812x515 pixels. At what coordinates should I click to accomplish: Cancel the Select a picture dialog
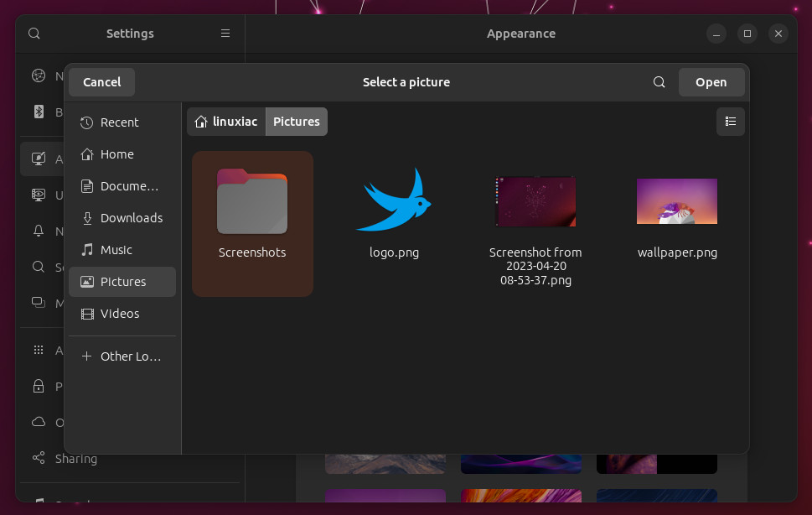[101, 82]
